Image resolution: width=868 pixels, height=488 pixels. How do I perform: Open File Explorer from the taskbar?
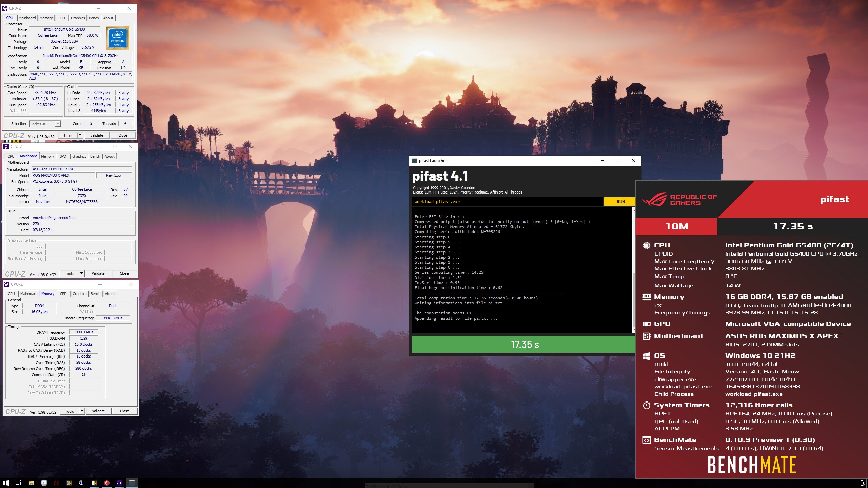31,483
